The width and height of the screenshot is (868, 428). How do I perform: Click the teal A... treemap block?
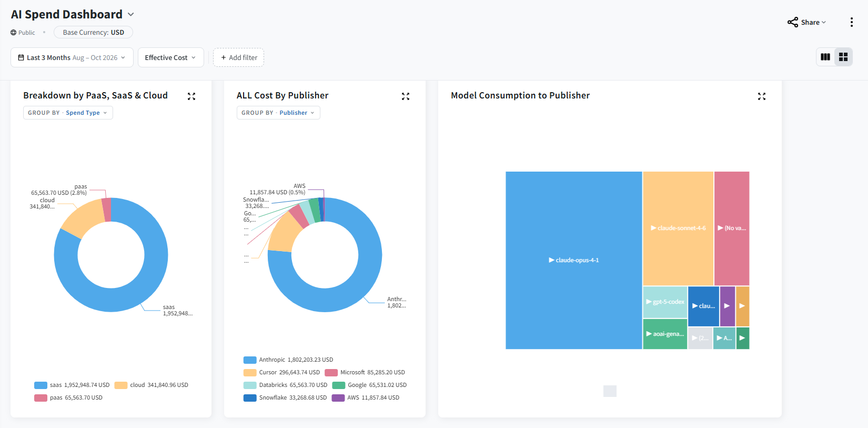click(x=724, y=338)
